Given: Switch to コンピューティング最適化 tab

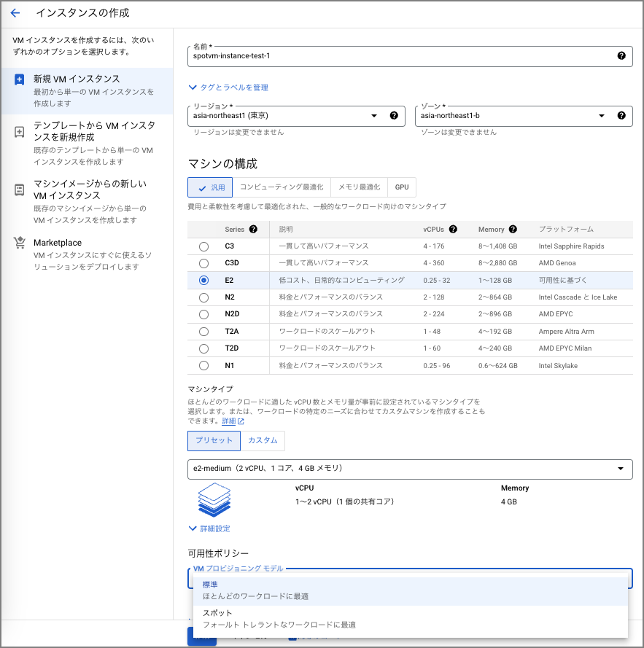Looking at the screenshot, I should click(282, 187).
